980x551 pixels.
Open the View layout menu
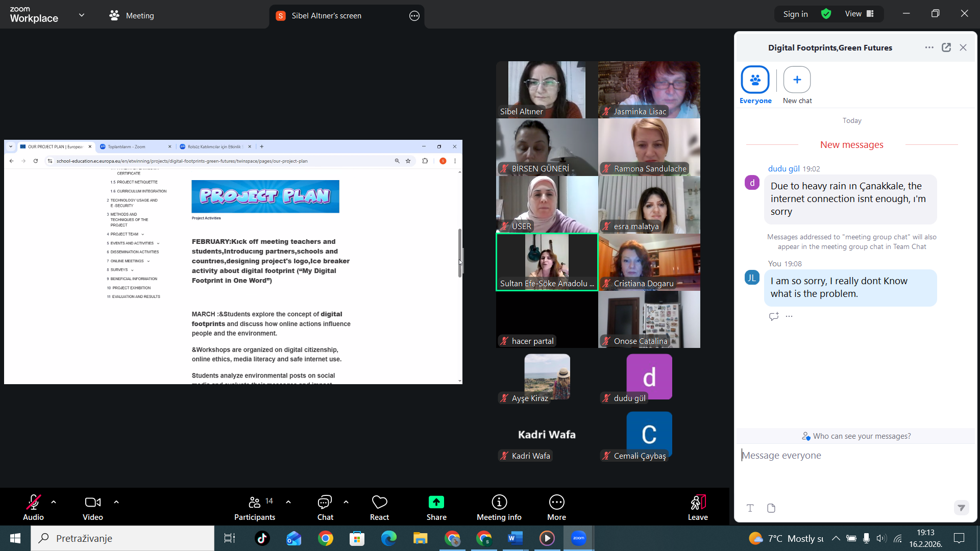point(860,14)
